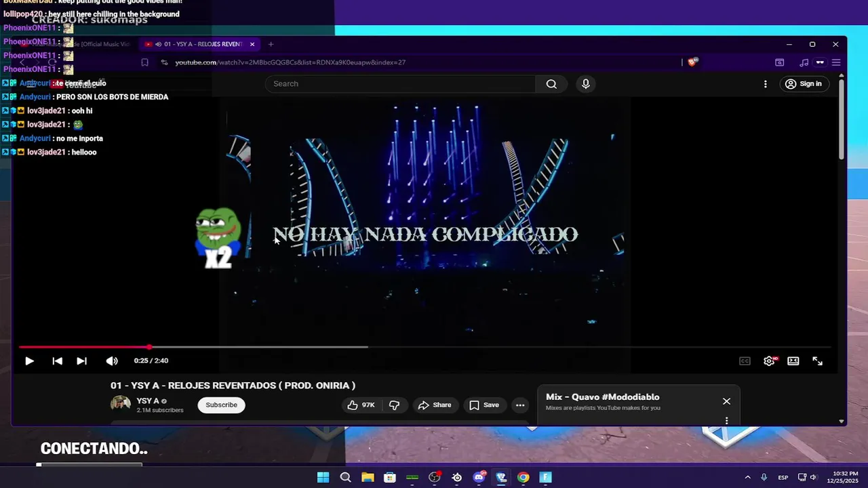Change ESP keyboard language

click(x=783, y=477)
